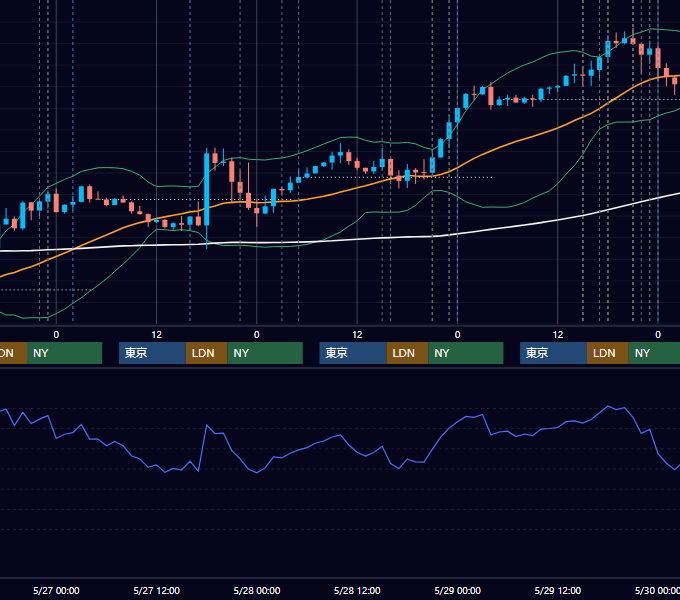Click the hour label 0 above 5/29 00:00
The width and height of the screenshot is (680, 600).
(x=458, y=335)
